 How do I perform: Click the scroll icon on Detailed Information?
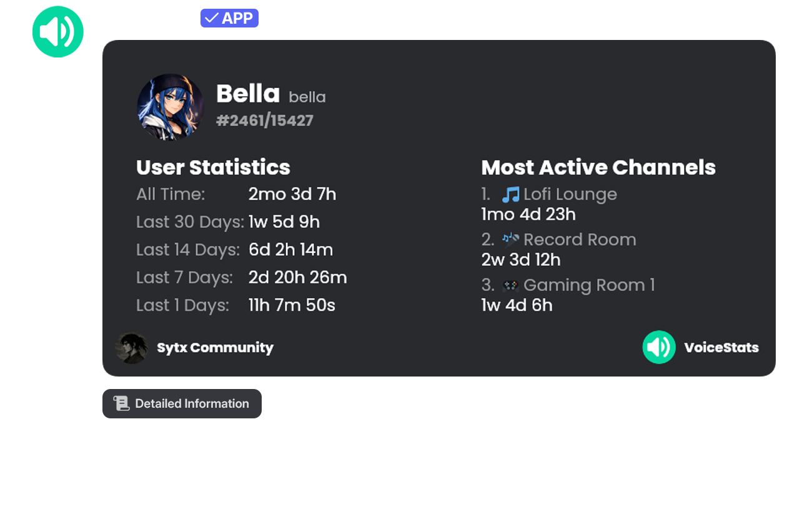coord(121,403)
